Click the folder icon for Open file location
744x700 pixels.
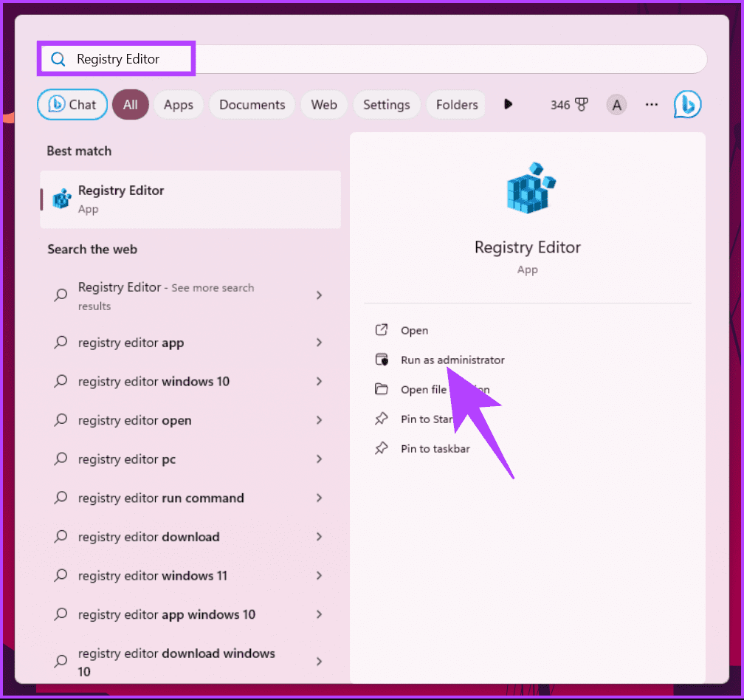[x=382, y=389]
